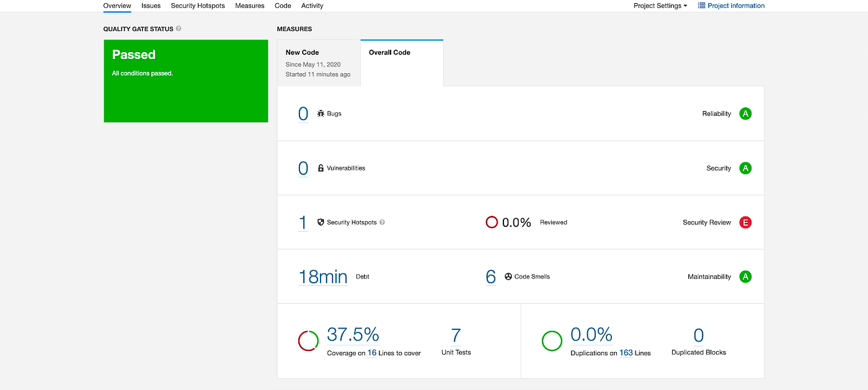Click the Security Hotspots help icon
The image size is (868, 390).
tap(382, 222)
